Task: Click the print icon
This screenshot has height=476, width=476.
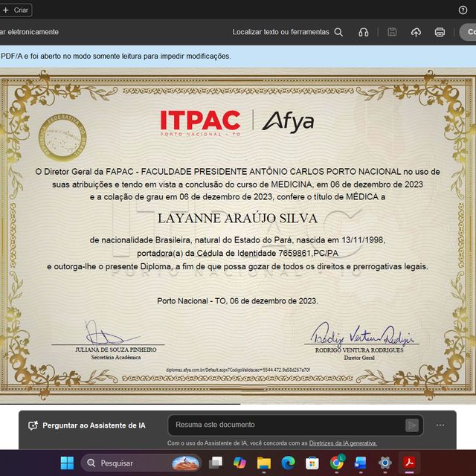Action: (440, 32)
